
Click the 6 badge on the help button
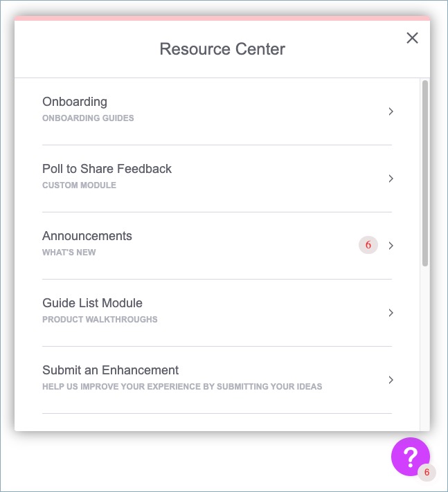point(427,472)
